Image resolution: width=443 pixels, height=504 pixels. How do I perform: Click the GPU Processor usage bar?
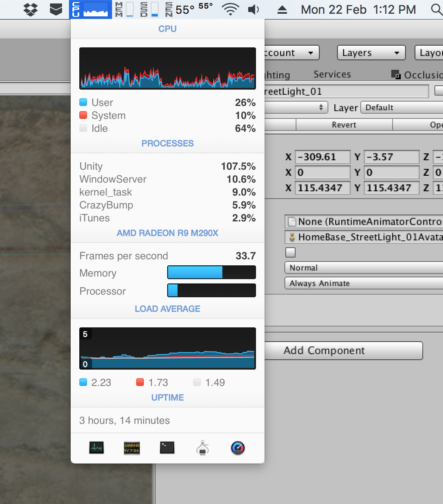(x=212, y=290)
